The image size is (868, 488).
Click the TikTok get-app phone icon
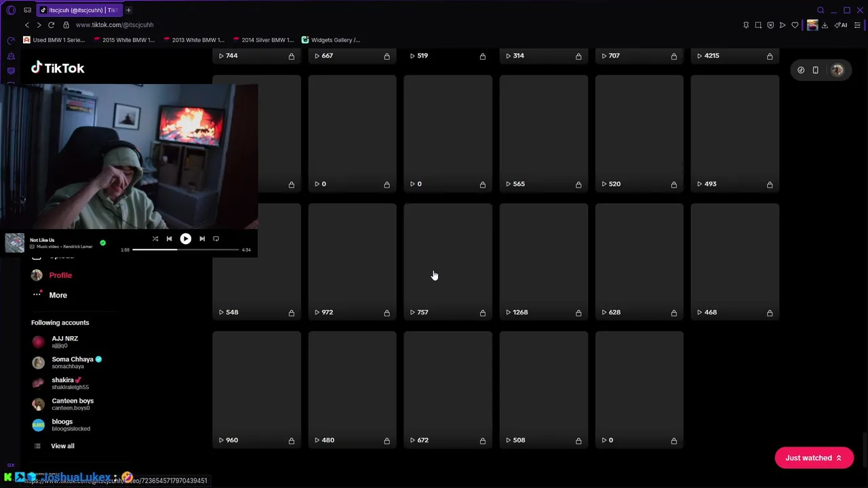pyautogui.click(x=815, y=70)
